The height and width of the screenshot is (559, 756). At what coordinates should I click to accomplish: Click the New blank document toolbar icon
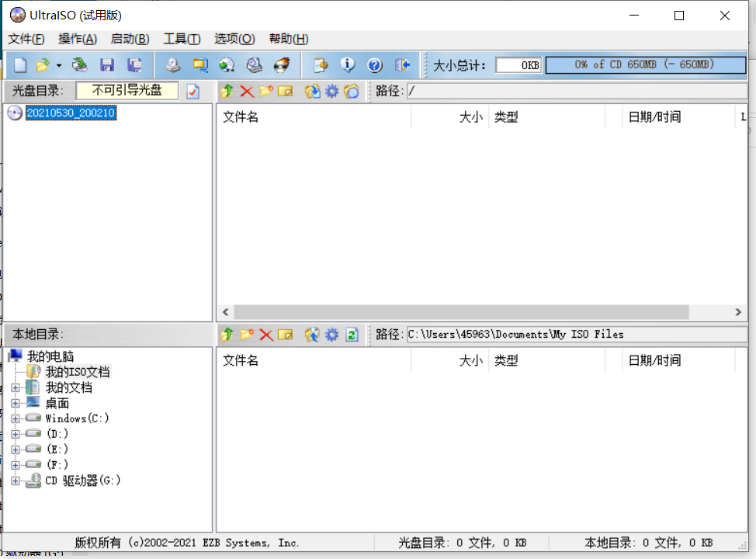pyautogui.click(x=20, y=65)
